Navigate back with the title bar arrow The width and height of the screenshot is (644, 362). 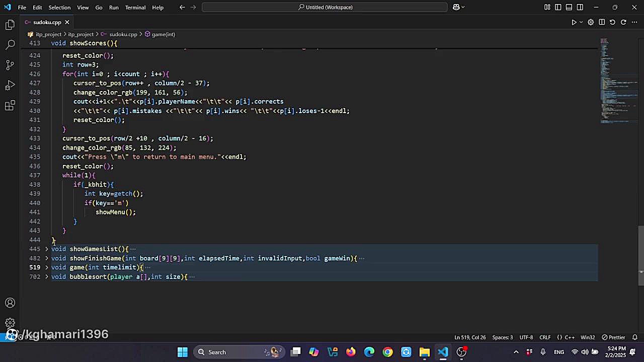point(182,7)
